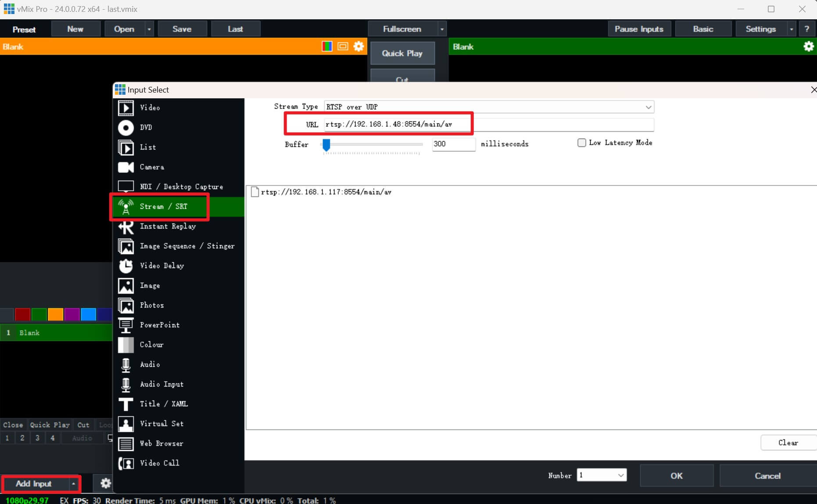Select the DVD input category
The height and width of the screenshot is (504, 817).
point(147,128)
